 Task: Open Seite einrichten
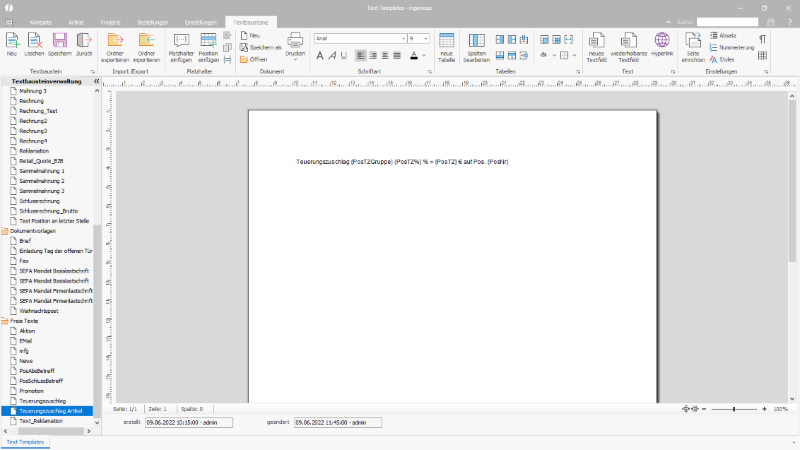(693, 47)
